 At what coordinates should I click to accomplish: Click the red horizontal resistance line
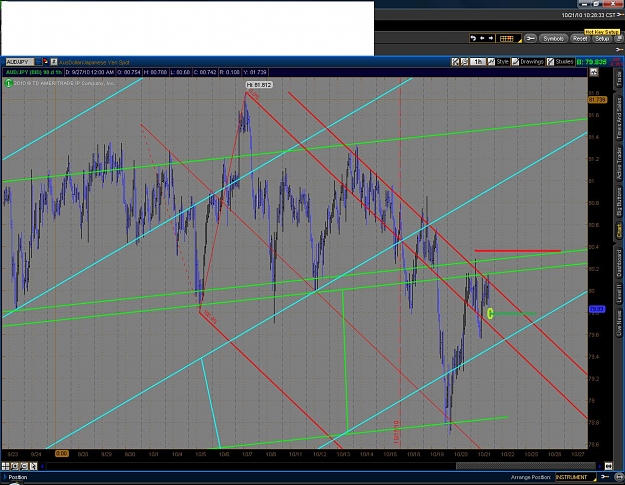point(518,251)
